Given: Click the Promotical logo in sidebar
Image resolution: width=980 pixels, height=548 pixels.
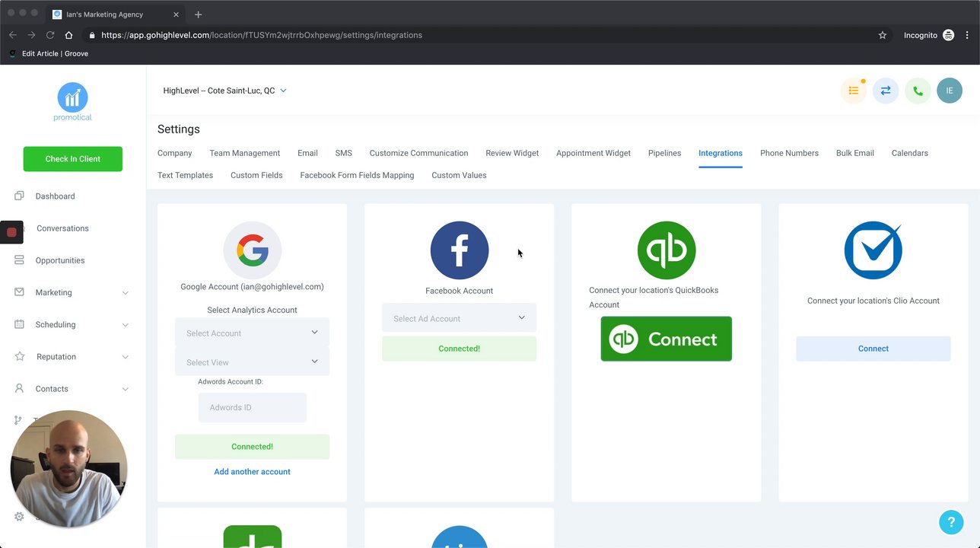Looking at the screenshot, I should click(x=72, y=102).
